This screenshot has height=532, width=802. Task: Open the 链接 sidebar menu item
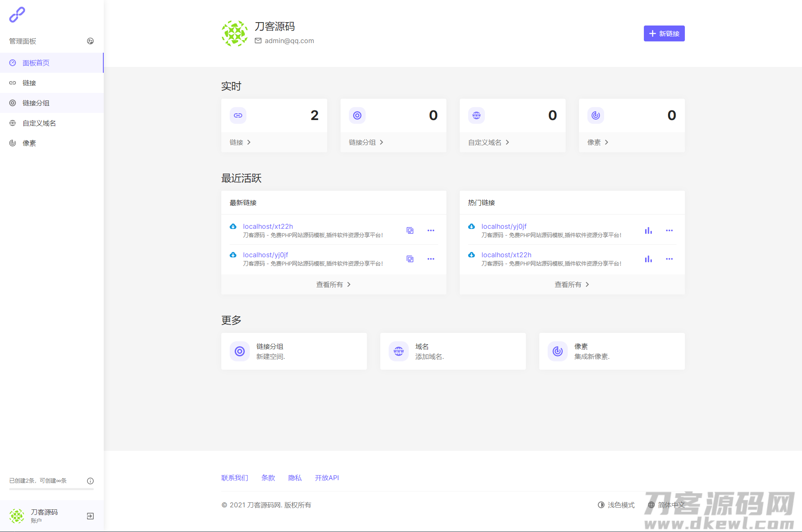coord(29,83)
